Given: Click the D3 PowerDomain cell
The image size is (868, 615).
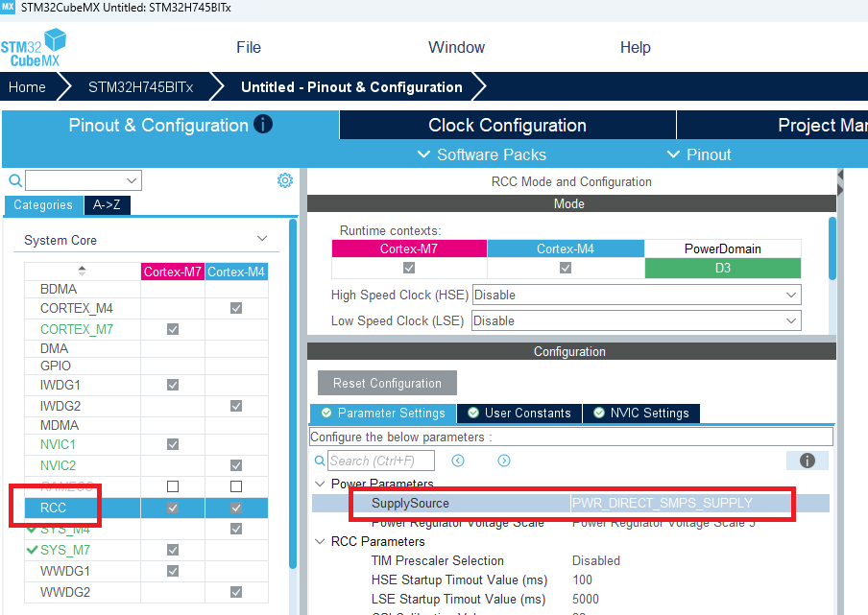Looking at the screenshot, I should (722, 269).
